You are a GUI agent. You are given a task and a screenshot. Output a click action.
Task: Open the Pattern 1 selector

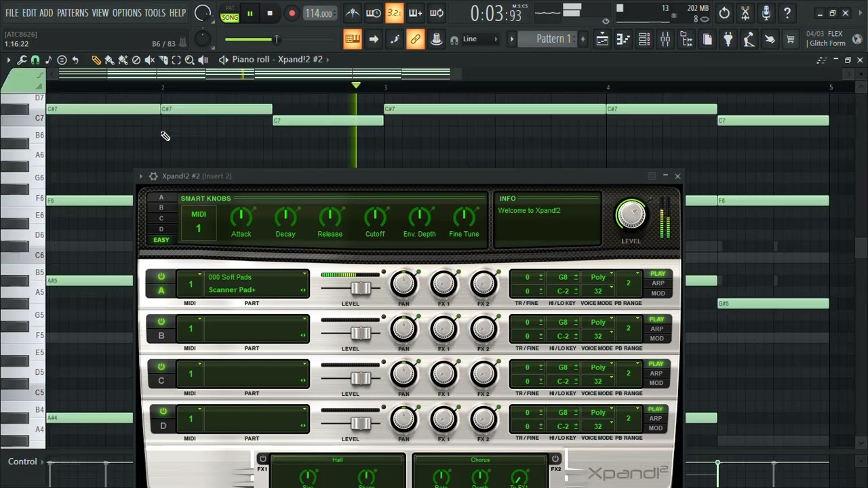[x=548, y=39]
